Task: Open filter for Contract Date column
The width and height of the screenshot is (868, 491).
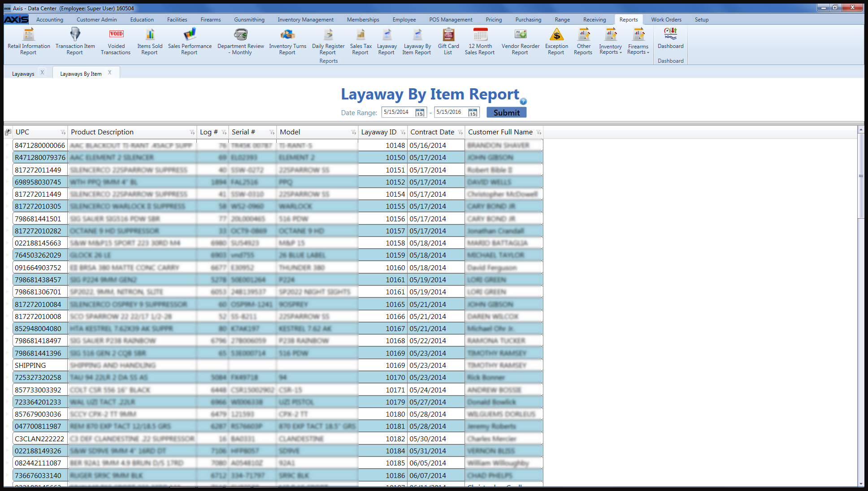Action: point(460,132)
